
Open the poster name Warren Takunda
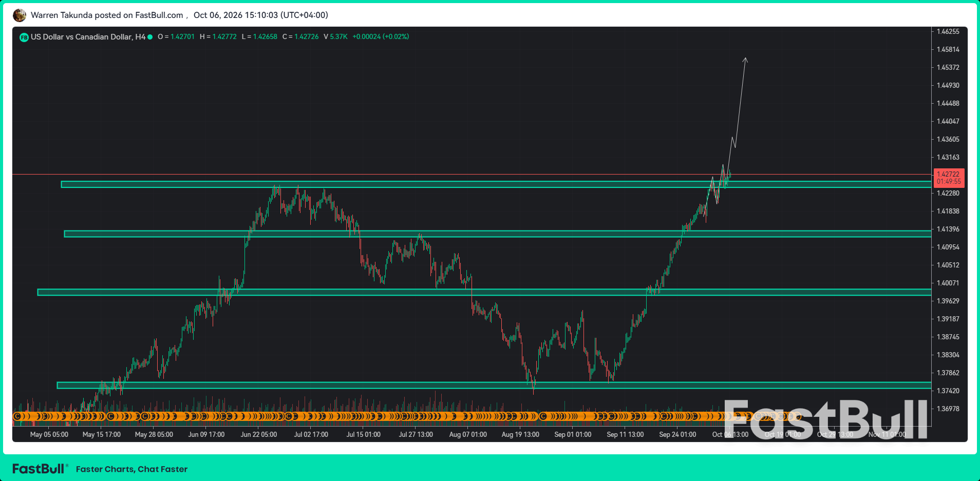(62, 15)
